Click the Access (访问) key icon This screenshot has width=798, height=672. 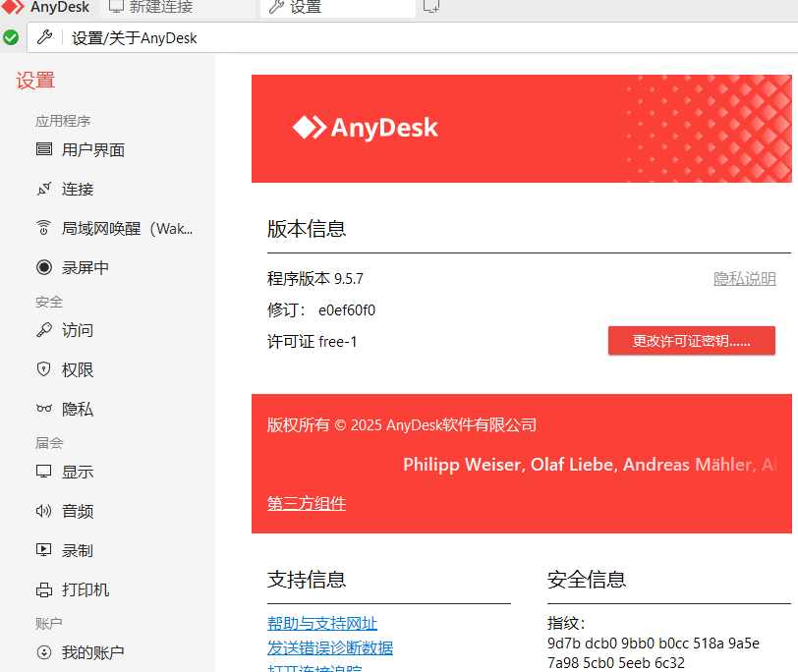(x=43, y=331)
